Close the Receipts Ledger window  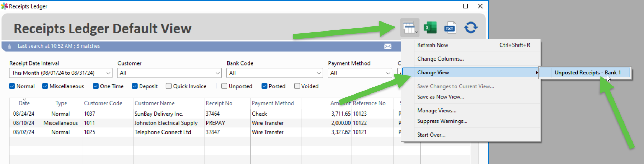point(480,6)
